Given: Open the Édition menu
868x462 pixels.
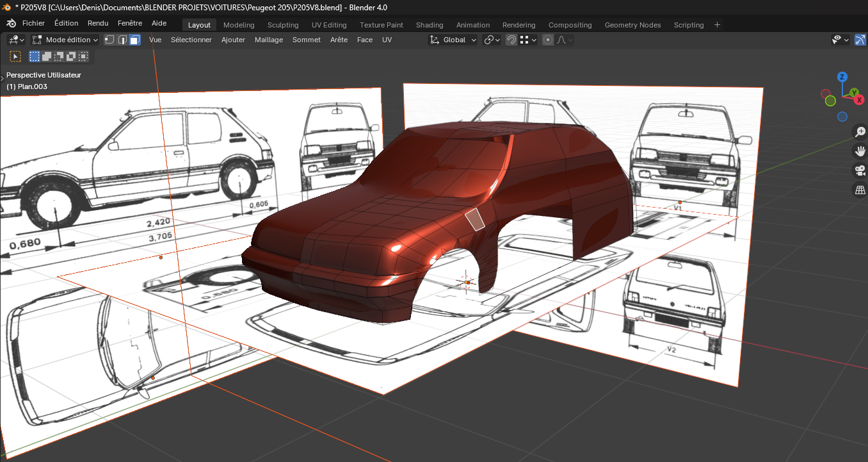Looking at the screenshot, I should click(66, 23).
